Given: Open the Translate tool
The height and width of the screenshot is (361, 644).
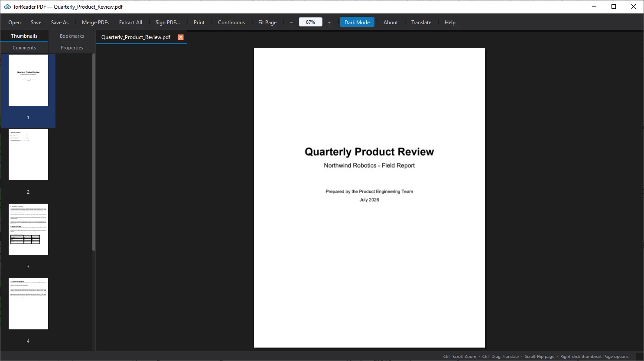Looking at the screenshot, I should click(421, 23).
